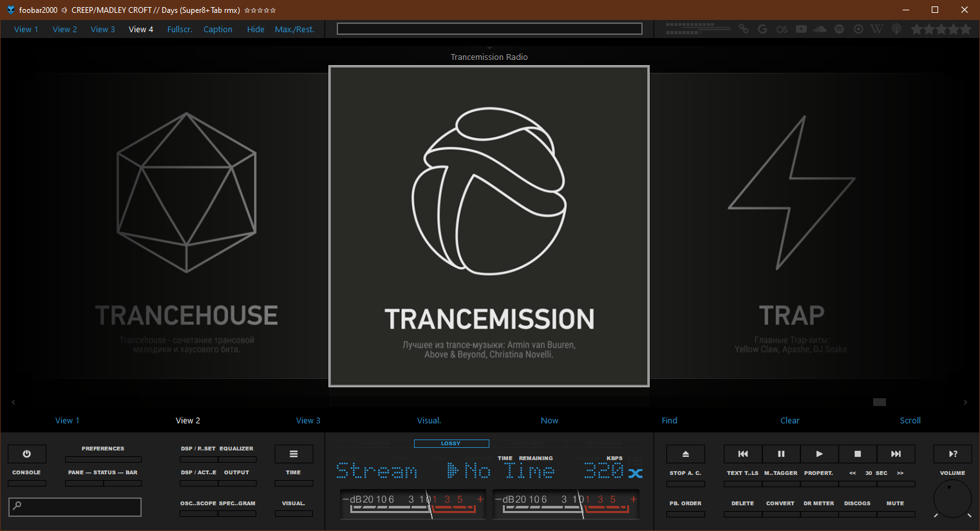The image size is (980, 531).
Task: Click the Wikipedia W icon
Action: (876, 29)
